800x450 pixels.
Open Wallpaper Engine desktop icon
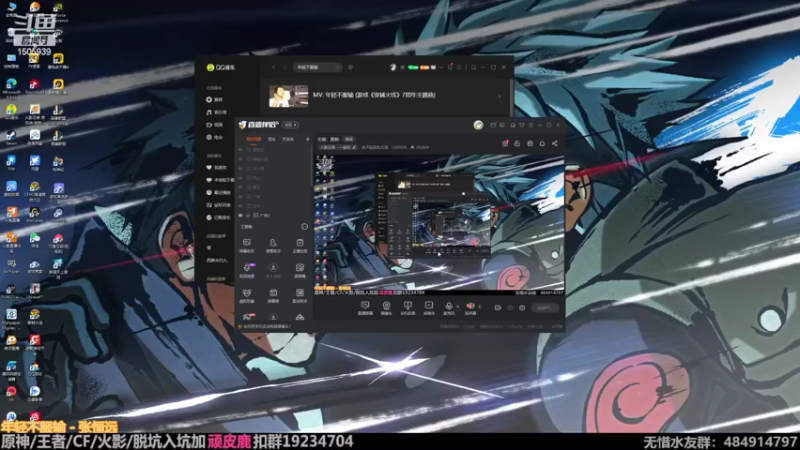[11, 317]
